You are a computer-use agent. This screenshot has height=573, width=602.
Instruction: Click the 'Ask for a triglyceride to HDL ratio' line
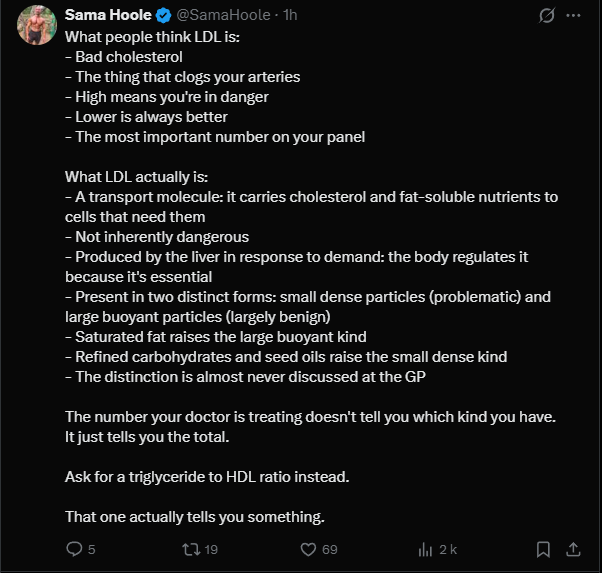207,476
